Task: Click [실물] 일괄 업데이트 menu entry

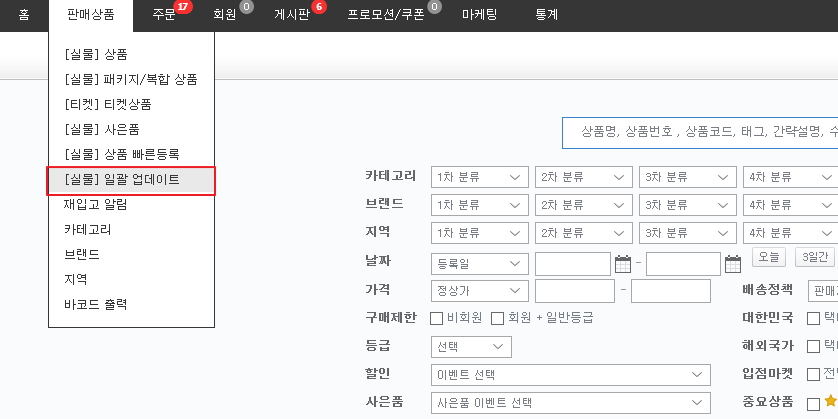Action: [x=131, y=181]
